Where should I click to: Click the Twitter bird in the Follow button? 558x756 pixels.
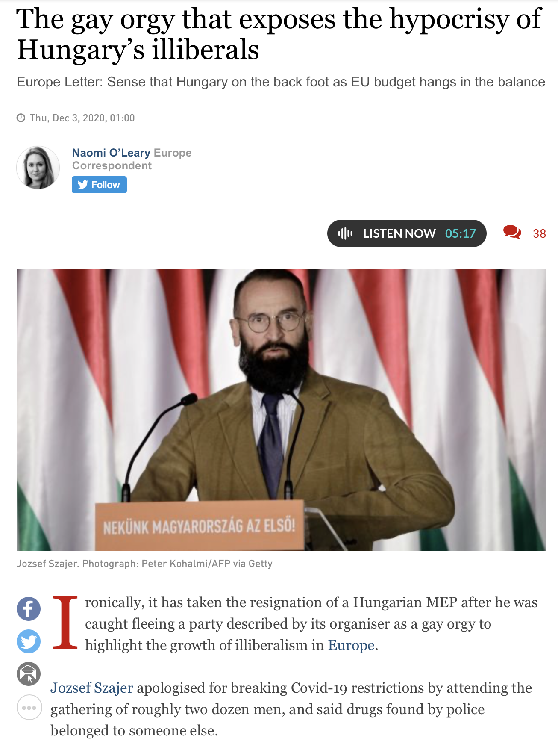(x=83, y=185)
